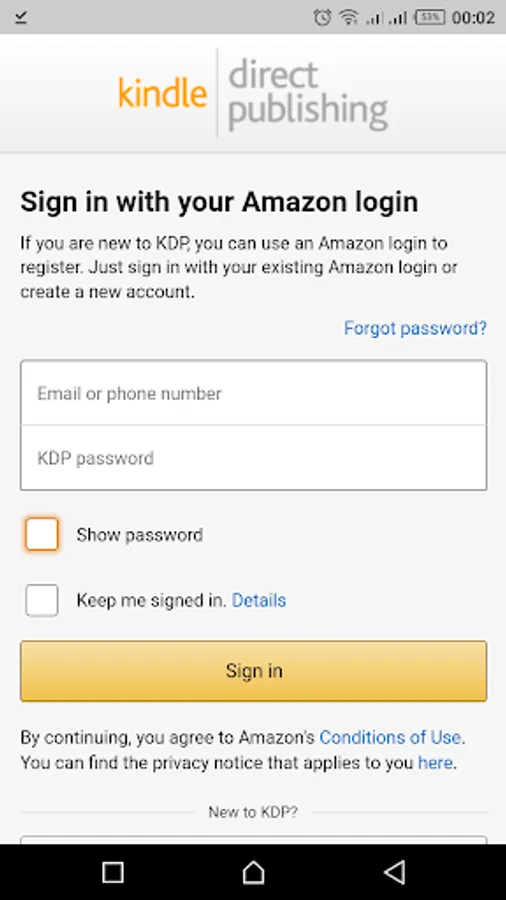Tap the alarm clock status icon
The image size is (506, 900).
[322, 18]
